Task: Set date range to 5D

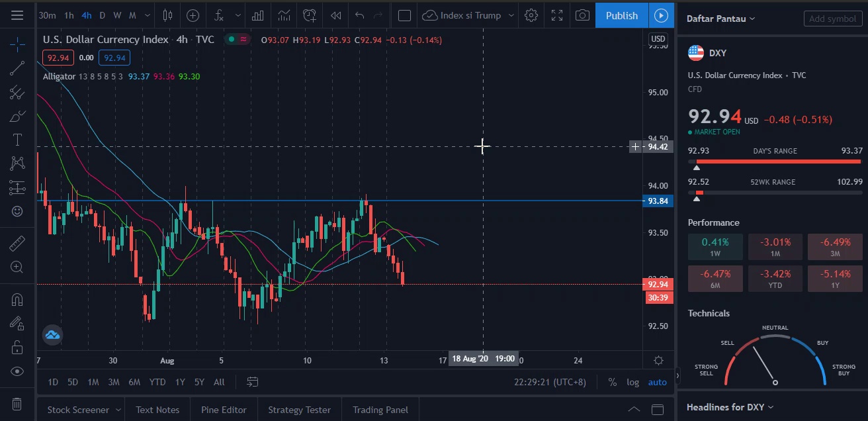Action: (x=73, y=382)
